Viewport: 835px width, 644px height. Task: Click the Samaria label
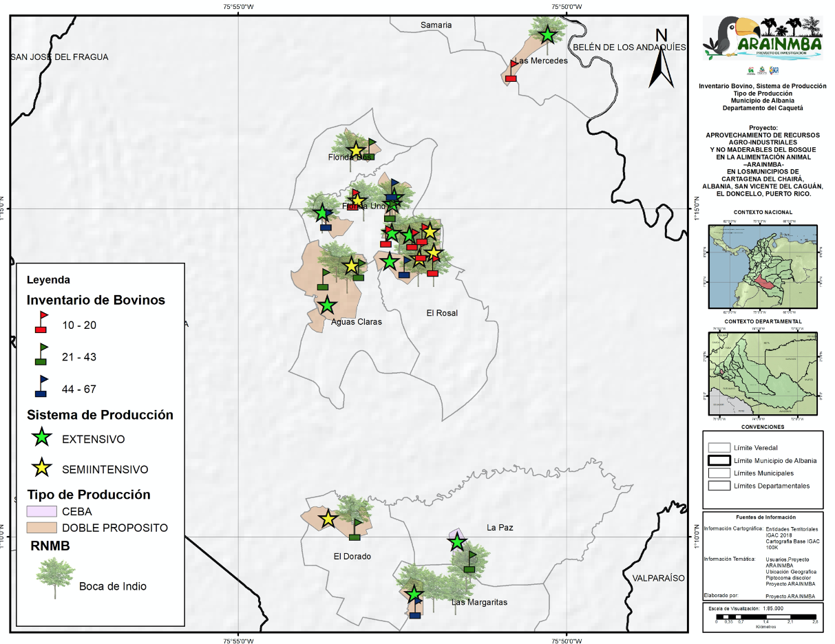436,25
